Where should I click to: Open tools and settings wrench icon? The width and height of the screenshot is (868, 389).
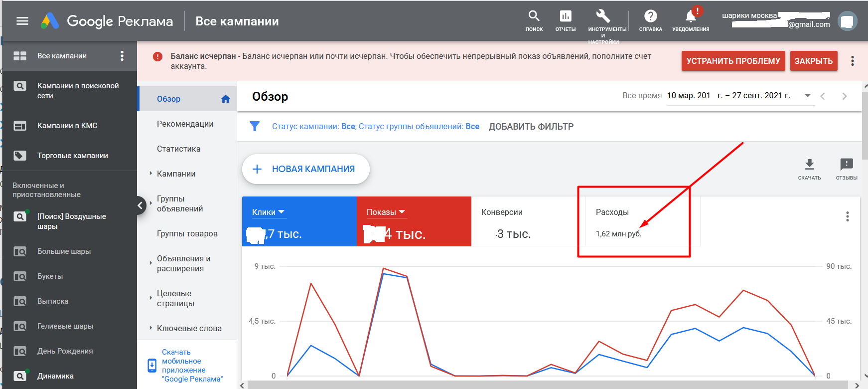603,16
